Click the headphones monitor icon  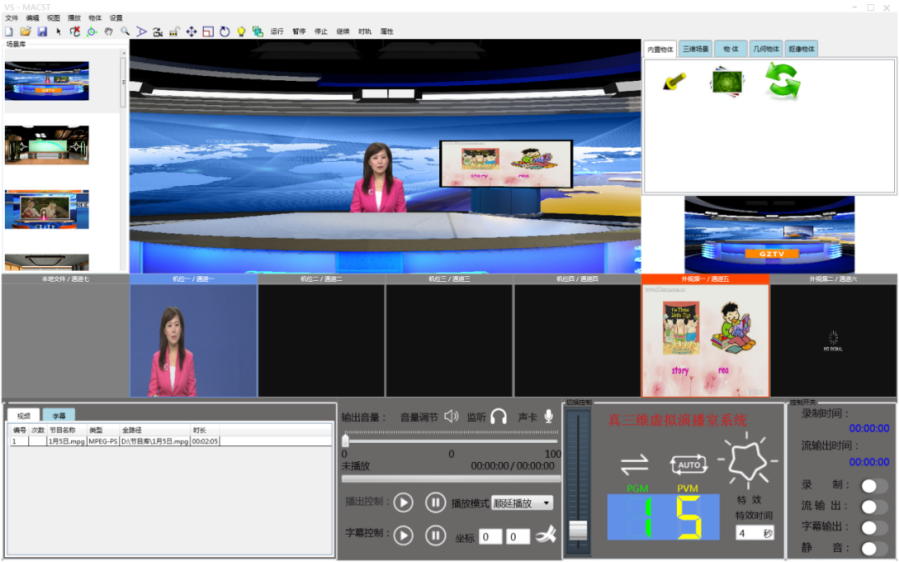click(x=499, y=416)
